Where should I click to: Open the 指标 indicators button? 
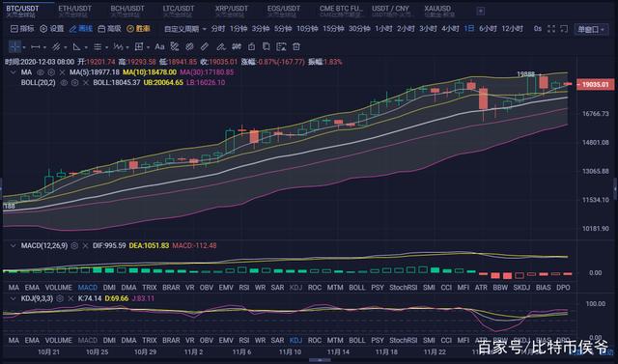(22, 29)
